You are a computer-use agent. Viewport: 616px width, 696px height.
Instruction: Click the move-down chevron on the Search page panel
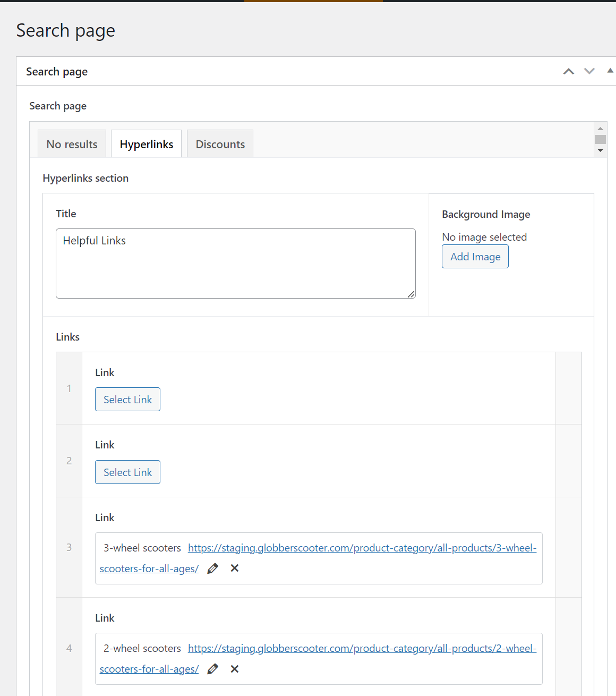(x=589, y=71)
